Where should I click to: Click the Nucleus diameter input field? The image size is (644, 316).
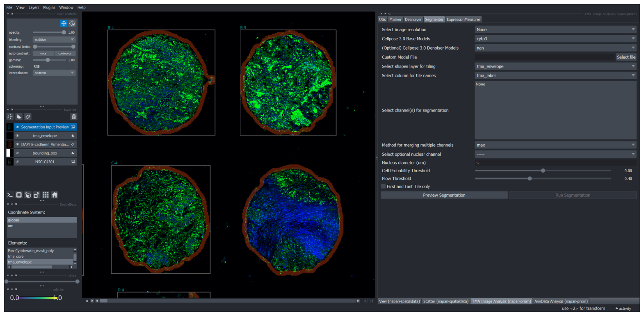click(x=555, y=163)
